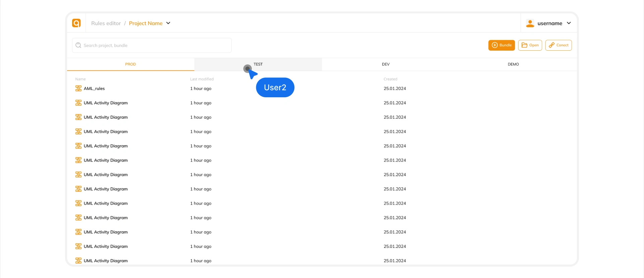Click the AML_rules diagram icon
The width and height of the screenshot is (644, 278).
tap(78, 89)
